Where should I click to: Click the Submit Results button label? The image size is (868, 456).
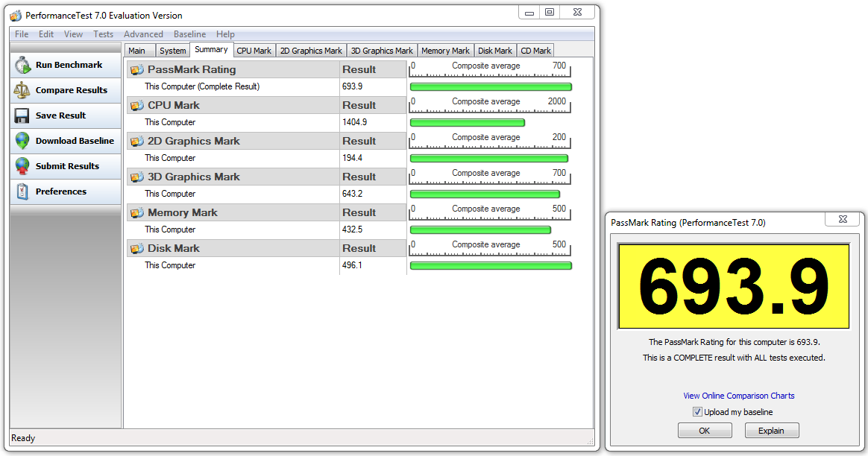tap(68, 166)
